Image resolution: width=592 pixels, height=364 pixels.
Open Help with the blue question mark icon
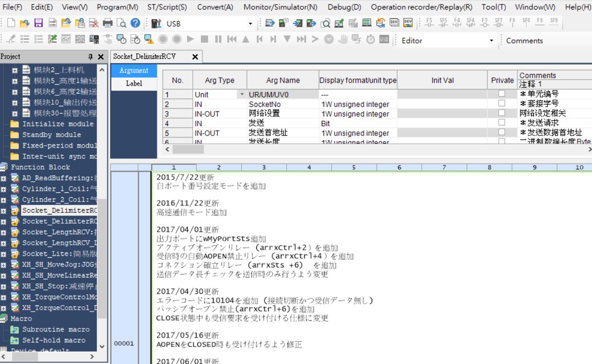pyautogui.click(x=136, y=23)
